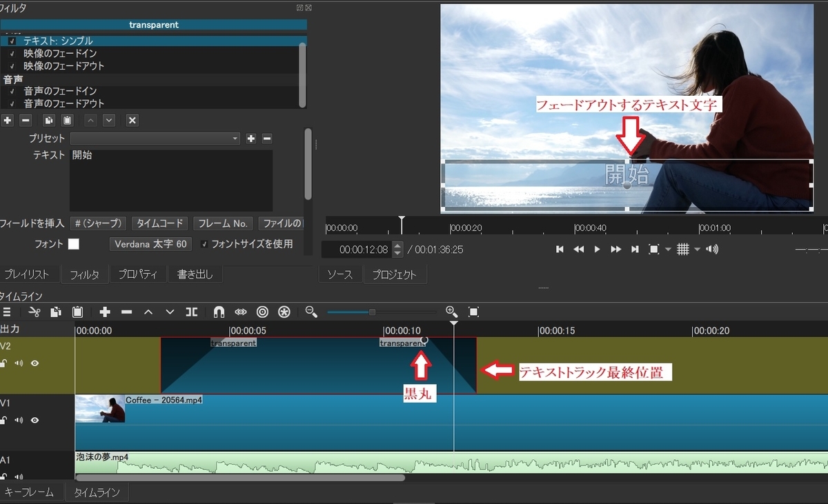Click the Ripple Delete minus icon in timeline toolbar
Viewport: 828px width, 504px height.
(x=126, y=312)
